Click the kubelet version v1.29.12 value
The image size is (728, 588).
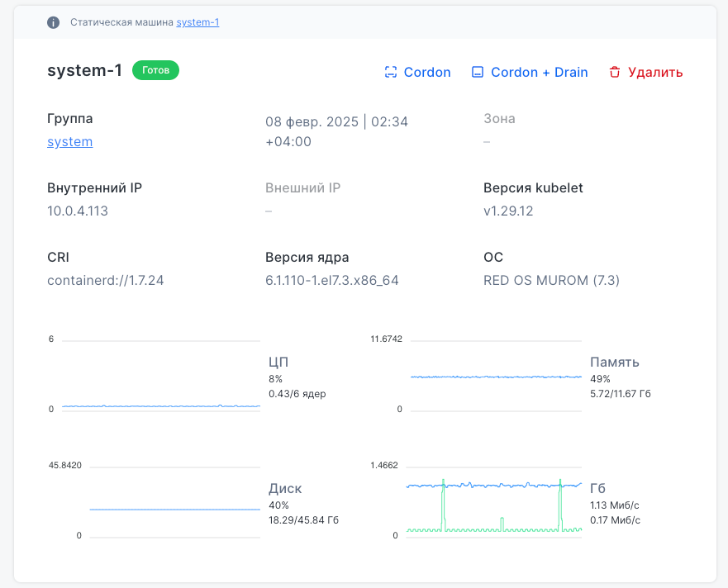pos(508,211)
